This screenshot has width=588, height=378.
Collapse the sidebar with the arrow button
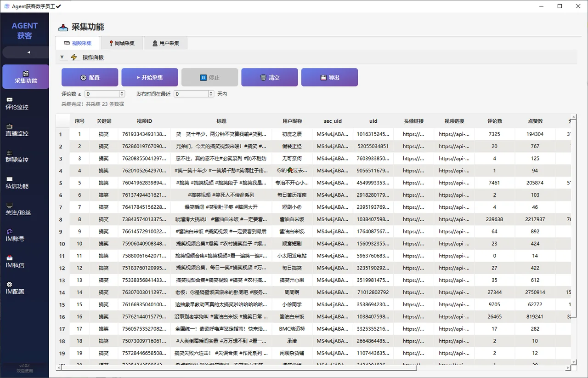[x=26, y=52]
